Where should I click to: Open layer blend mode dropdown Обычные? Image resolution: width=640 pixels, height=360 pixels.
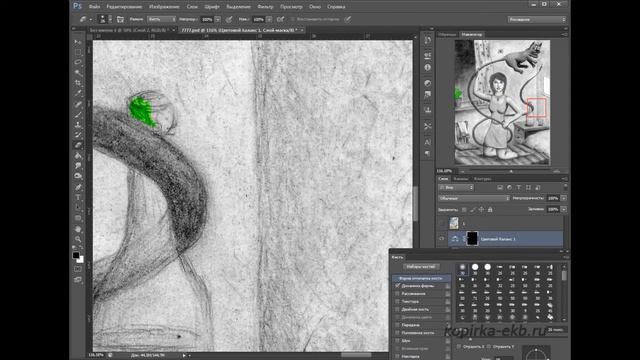coord(474,198)
